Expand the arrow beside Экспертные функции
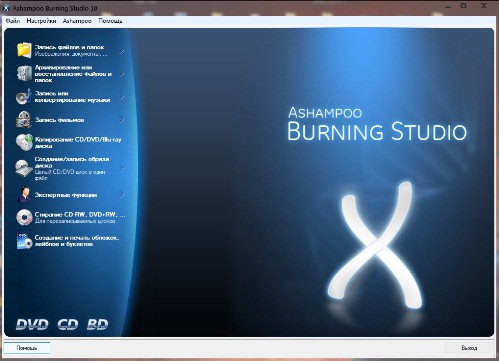499x361 pixels. click(122, 195)
